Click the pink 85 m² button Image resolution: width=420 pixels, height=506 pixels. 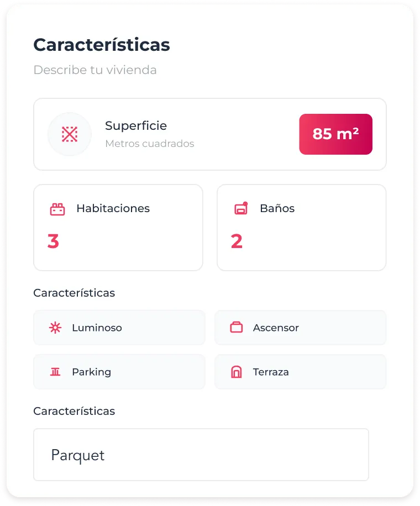point(335,134)
